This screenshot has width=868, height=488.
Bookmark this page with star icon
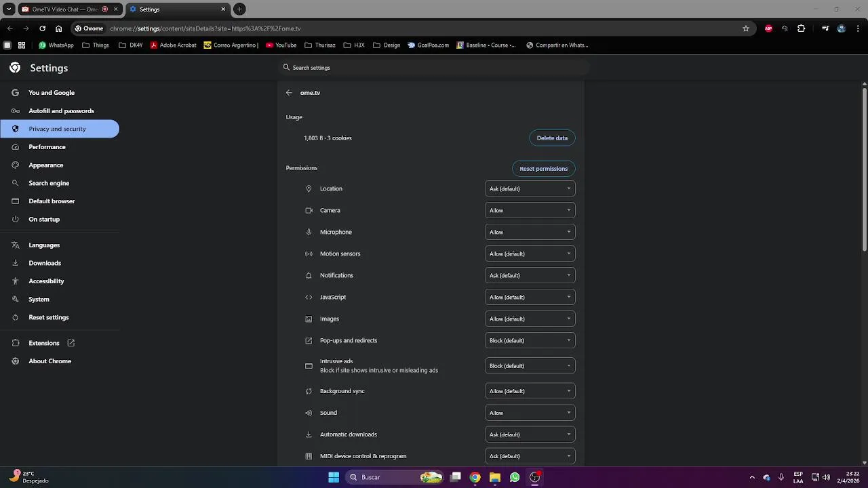746,28
